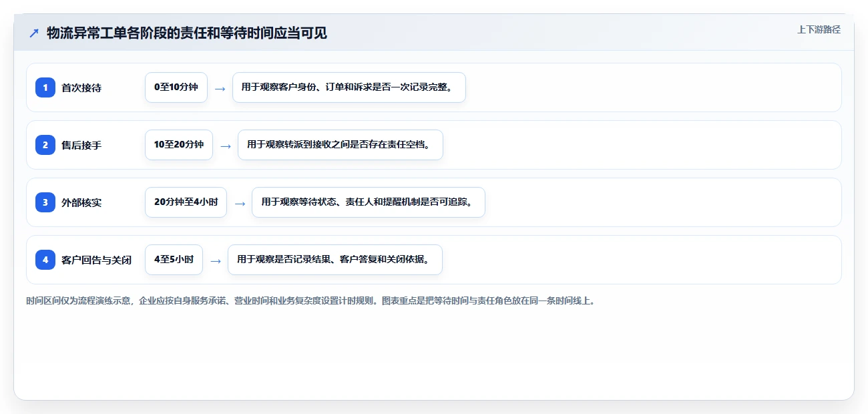Screen dimensions: 868x414
Task: Click the arrow after 20分钟至4小时
Action: [x=239, y=203]
